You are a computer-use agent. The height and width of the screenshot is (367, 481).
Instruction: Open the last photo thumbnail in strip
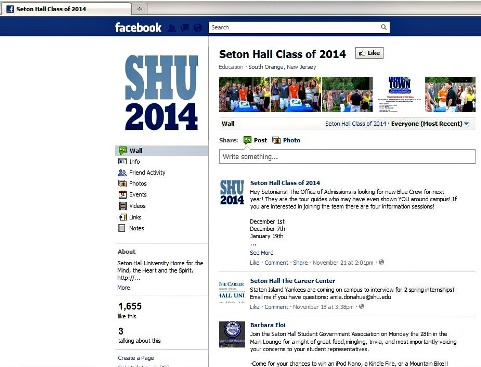coord(450,94)
